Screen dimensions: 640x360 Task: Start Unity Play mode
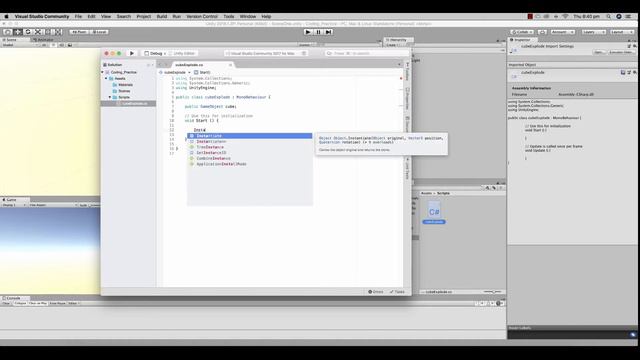click(308, 32)
